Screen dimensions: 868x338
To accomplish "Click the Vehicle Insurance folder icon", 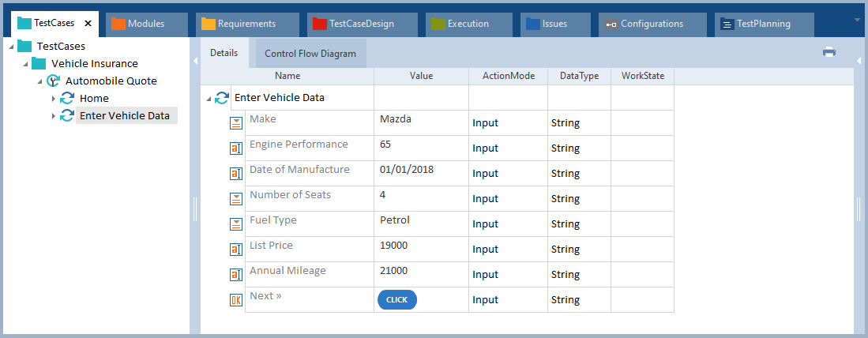I will click(39, 63).
